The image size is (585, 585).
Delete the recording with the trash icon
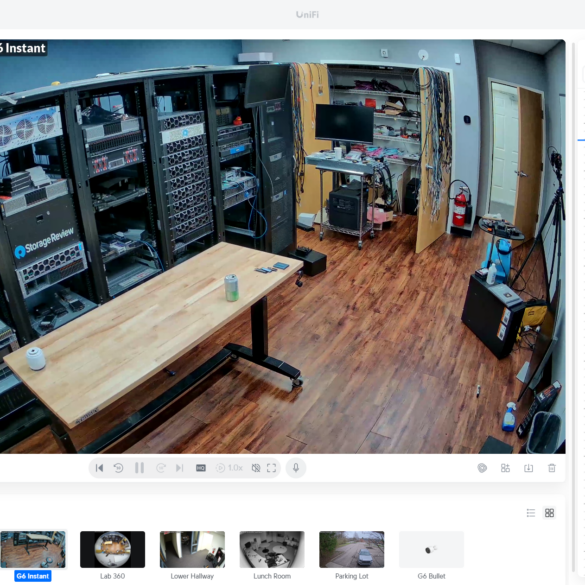(552, 468)
